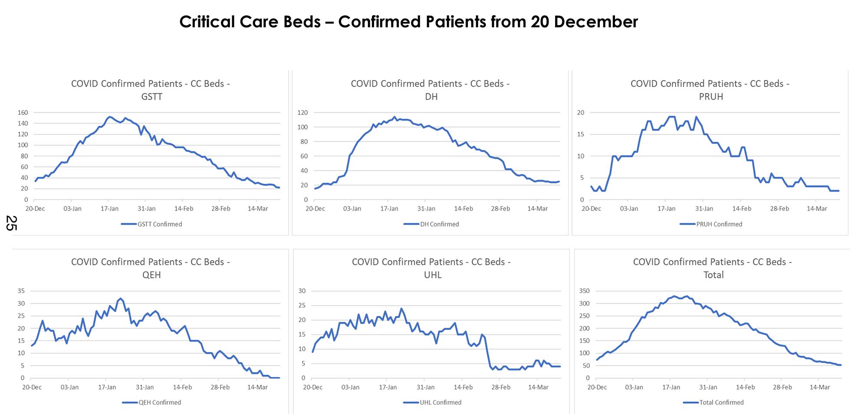868x414 pixels.
Task: Click the slide title about Critical Care Beds
Action: (x=408, y=22)
